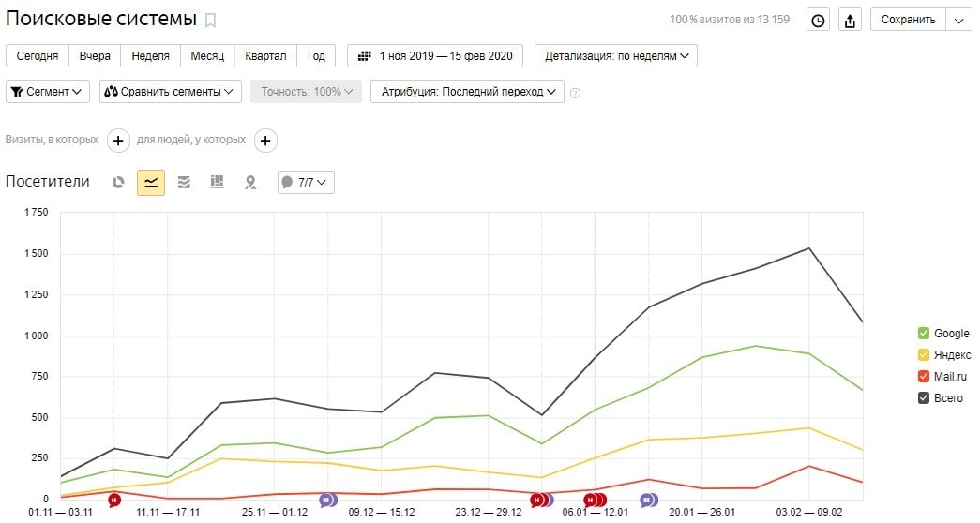The height and width of the screenshot is (523, 980).
Task: Select the line chart view
Action: tap(151, 183)
